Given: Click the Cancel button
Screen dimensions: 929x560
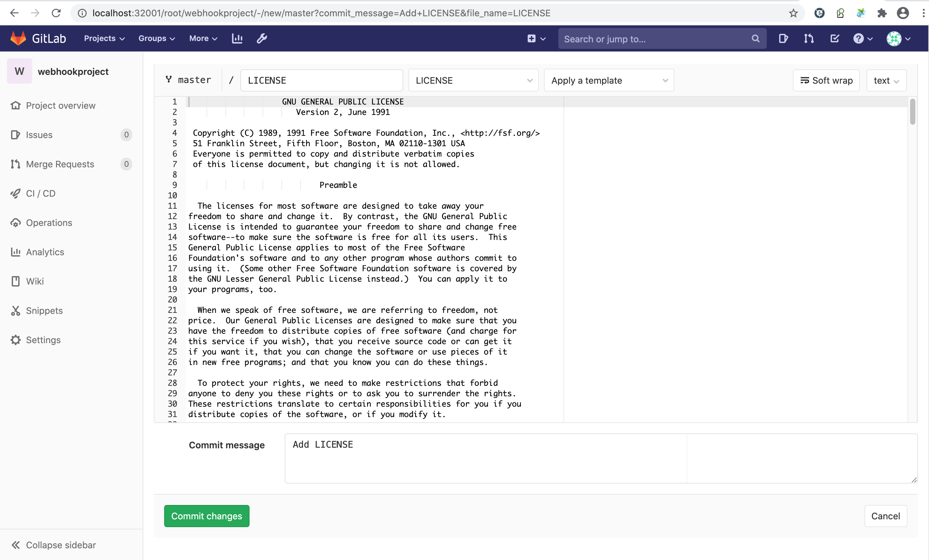Looking at the screenshot, I should (x=885, y=516).
